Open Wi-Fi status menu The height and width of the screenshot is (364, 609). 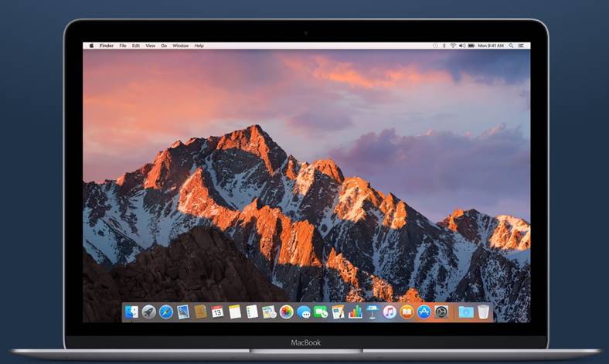pyautogui.click(x=453, y=46)
